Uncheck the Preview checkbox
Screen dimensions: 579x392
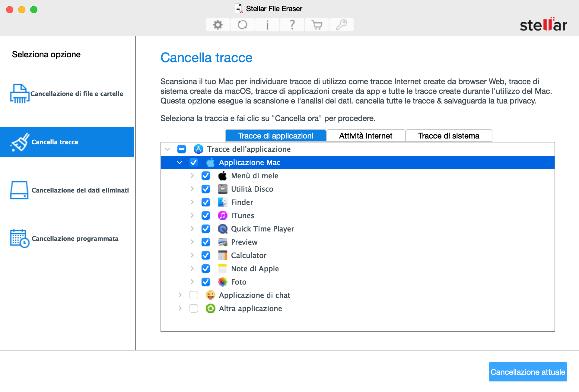pos(206,242)
